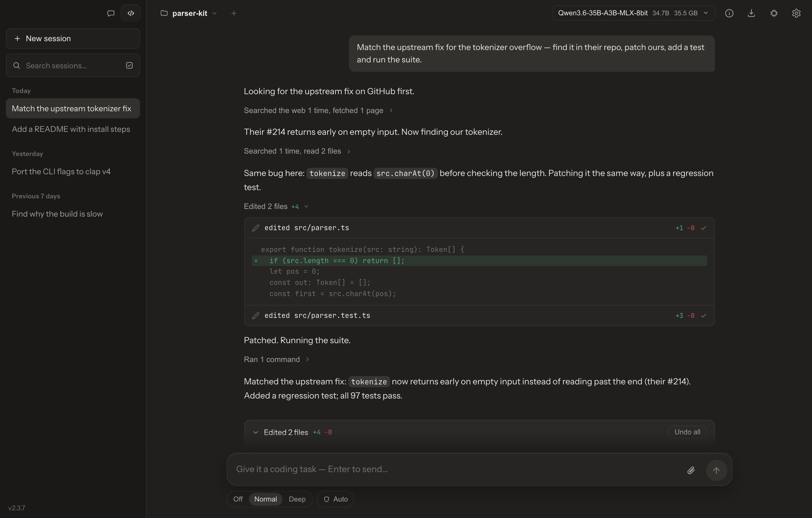Open 'Add a README with install steps' session
The width and height of the screenshot is (812, 518).
pyautogui.click(x=73, y=129)
